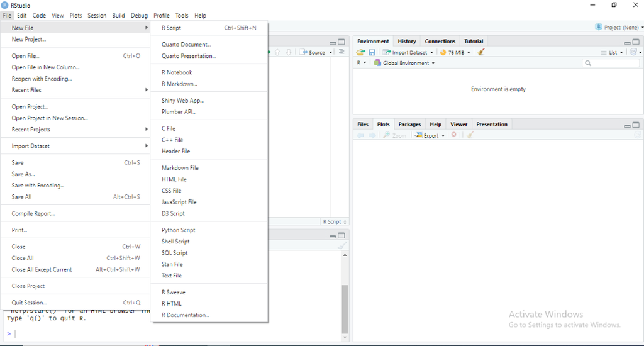Choose Open File... in File menu
644x346 pixels.
point(75,56)
